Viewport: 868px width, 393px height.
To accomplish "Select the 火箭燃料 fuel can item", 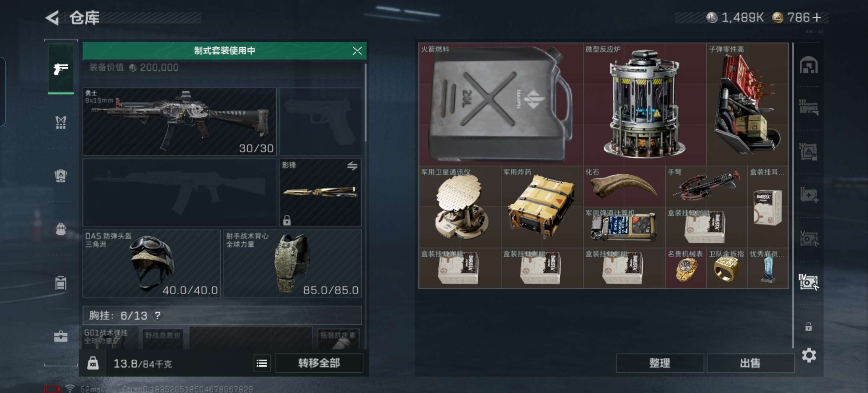I will coord(501,104).
